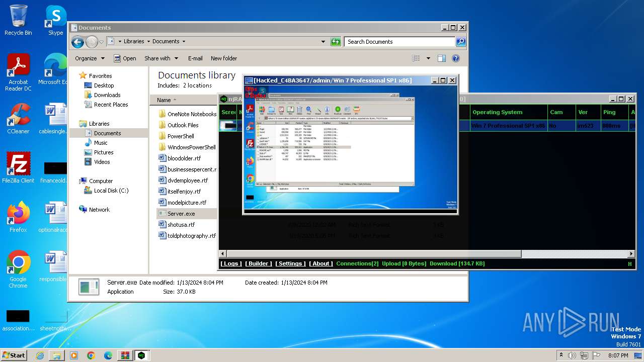Viewport: 644px width, 362px height.
Task: Click the Forward button in Explorer
Action: click(92, 42)
